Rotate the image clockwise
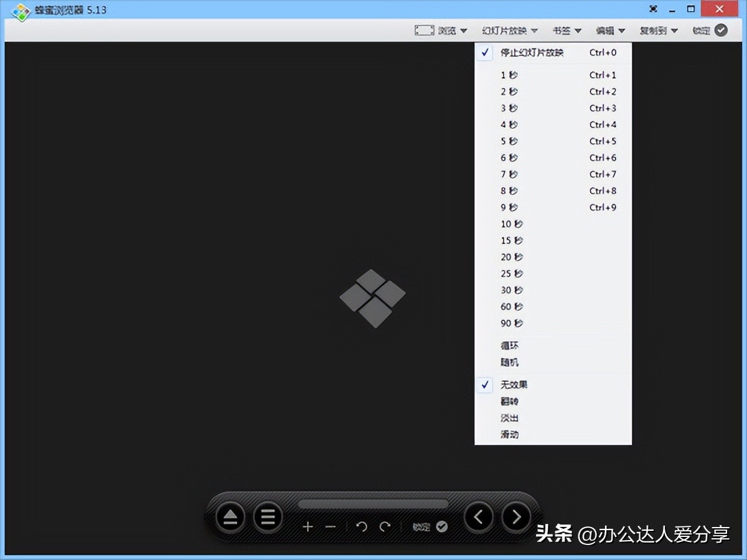The image size is (747, 560). (x=385, y=526)
